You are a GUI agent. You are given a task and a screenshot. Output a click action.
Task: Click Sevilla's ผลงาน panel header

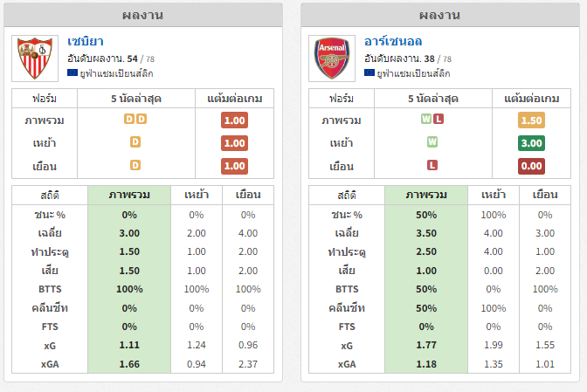point(143,16)
